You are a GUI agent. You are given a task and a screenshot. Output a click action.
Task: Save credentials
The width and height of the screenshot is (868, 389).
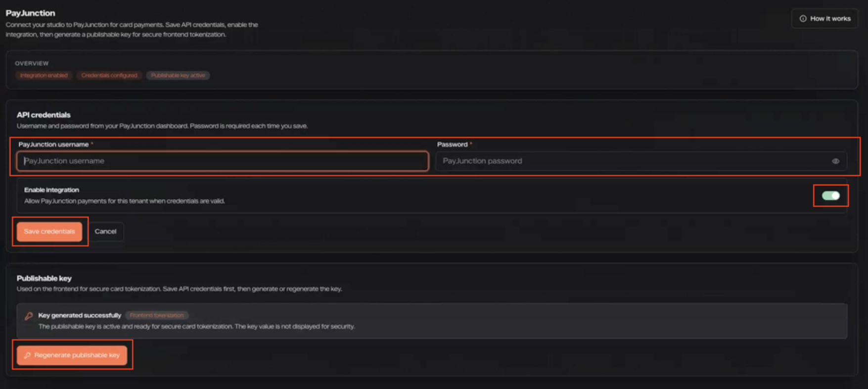point(49,232)
